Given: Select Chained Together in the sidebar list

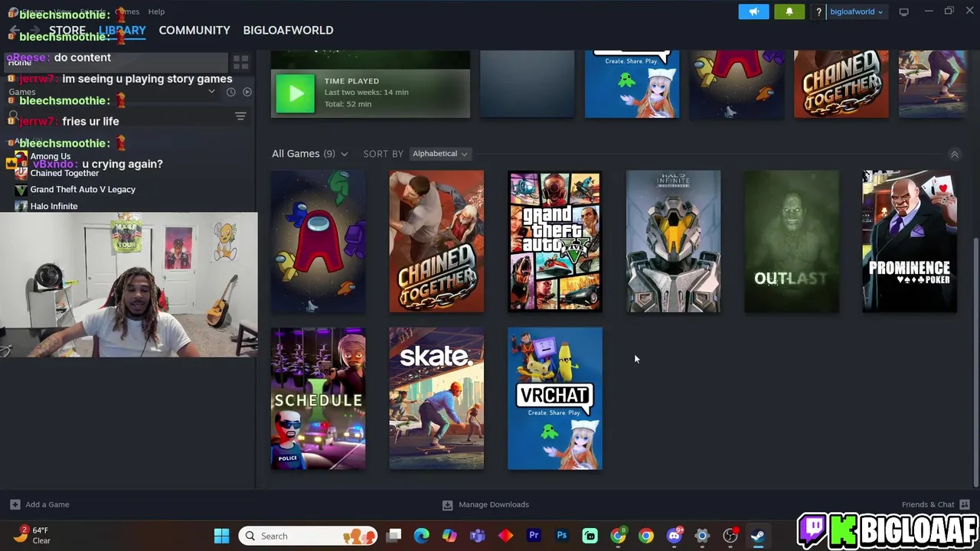Looking at the screenshot, I should [64, 173].
